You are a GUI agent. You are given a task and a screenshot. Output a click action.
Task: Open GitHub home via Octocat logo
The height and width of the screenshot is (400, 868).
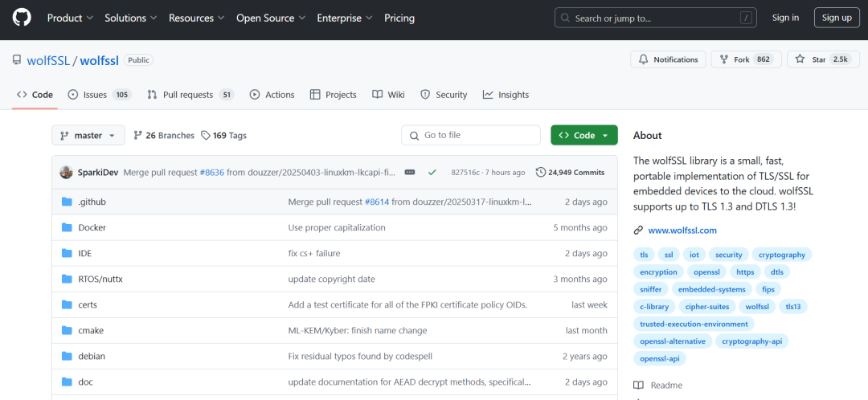tap(22, 18)
